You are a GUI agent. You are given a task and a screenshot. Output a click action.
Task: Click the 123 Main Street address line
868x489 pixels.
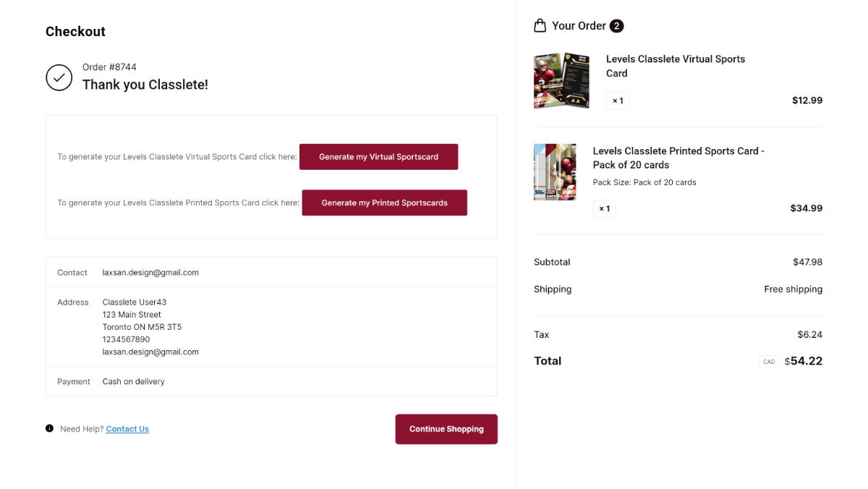point(132,315)
